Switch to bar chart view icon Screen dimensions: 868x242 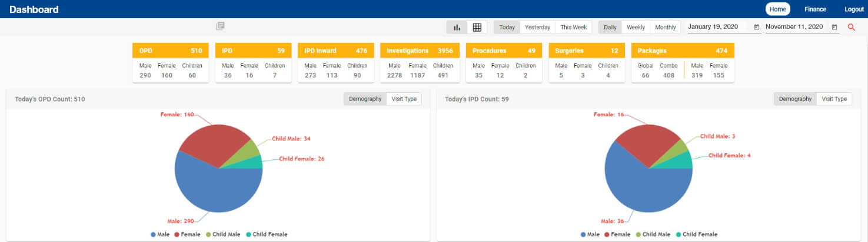457,27
